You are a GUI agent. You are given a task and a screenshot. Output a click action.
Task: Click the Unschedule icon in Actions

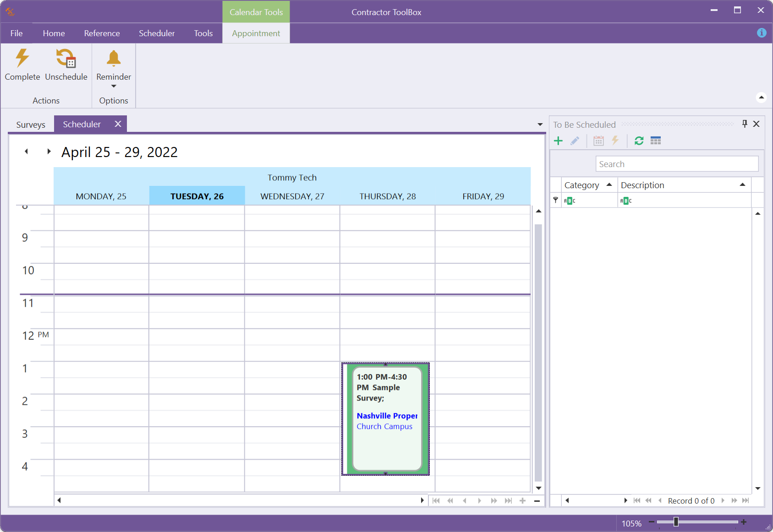(66, 59)
